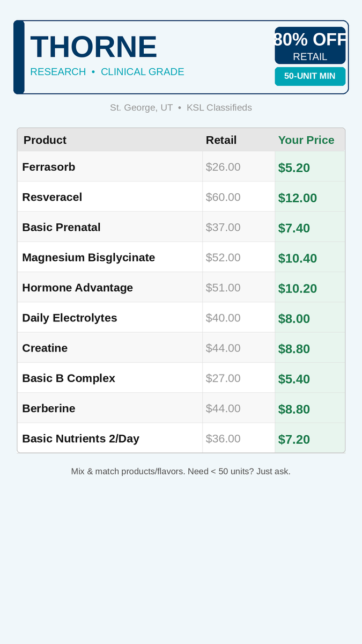Click the Resveracel product name

[52, 197]
